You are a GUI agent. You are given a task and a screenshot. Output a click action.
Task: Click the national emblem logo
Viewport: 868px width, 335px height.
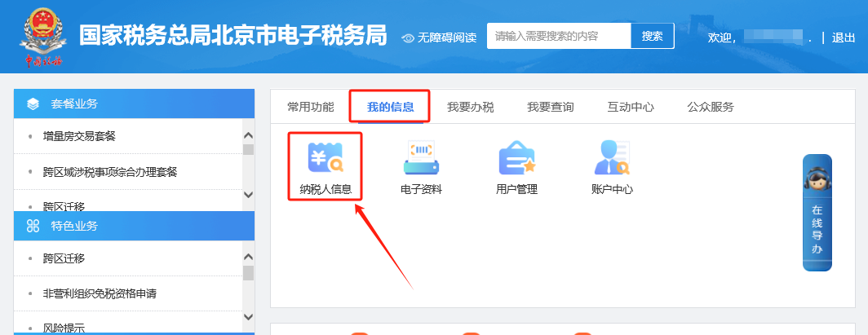[x=43, y=36]
